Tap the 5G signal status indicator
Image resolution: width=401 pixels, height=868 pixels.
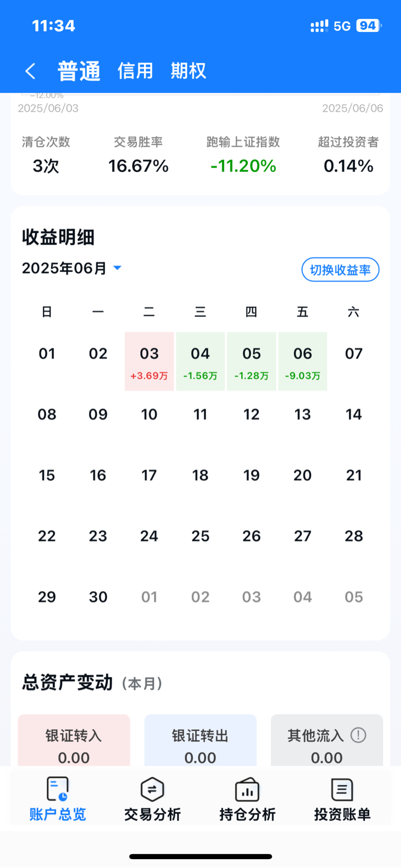pyautogui.click(x=342, y=26)
